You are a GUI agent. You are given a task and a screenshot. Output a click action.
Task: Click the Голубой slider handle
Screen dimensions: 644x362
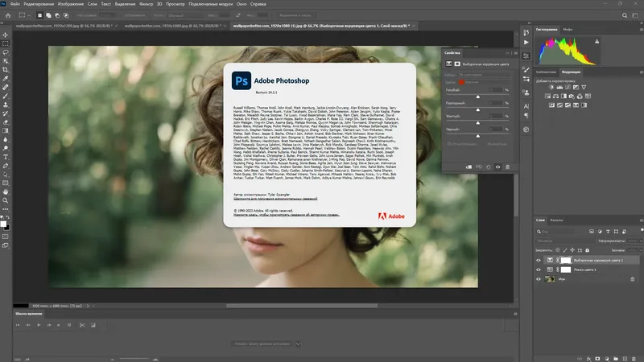[478, 97]
